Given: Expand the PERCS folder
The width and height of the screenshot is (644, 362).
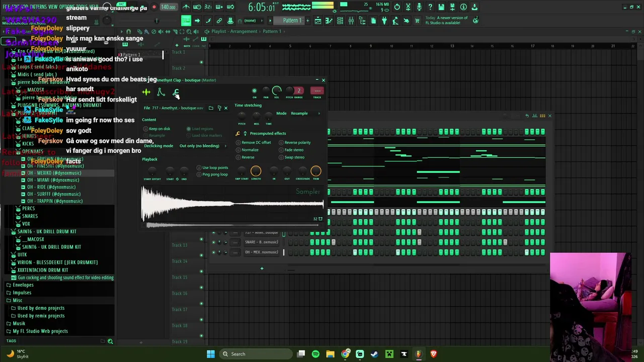Looking at the screenshot, I should point(29,208).
